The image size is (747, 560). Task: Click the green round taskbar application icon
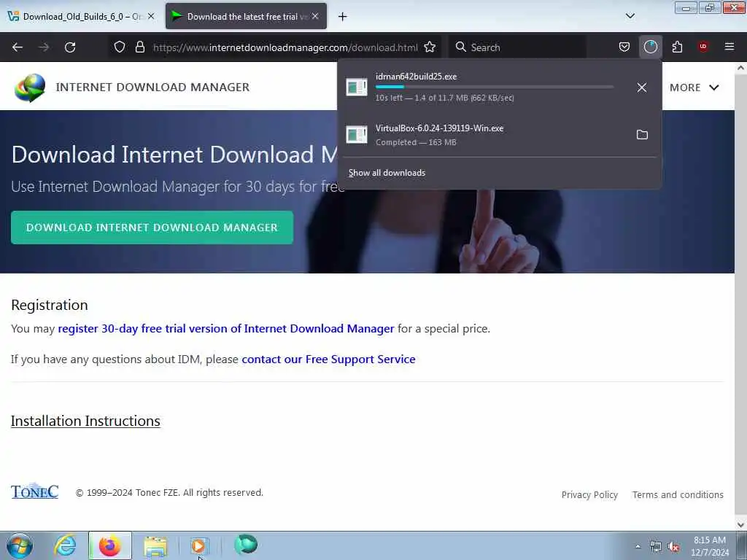pyautogui.click(x=246, y=545)
